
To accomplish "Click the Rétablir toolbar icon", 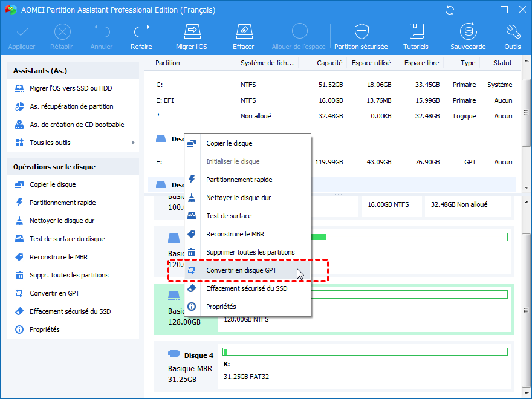I will click(x=62, y=32).
